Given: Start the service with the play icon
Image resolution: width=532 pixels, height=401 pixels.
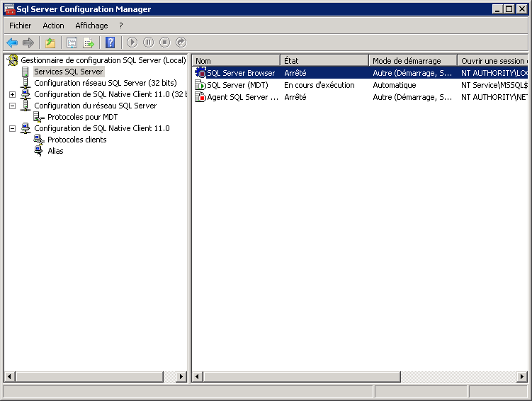Looking at the screenshot, I should click(132, 43).
